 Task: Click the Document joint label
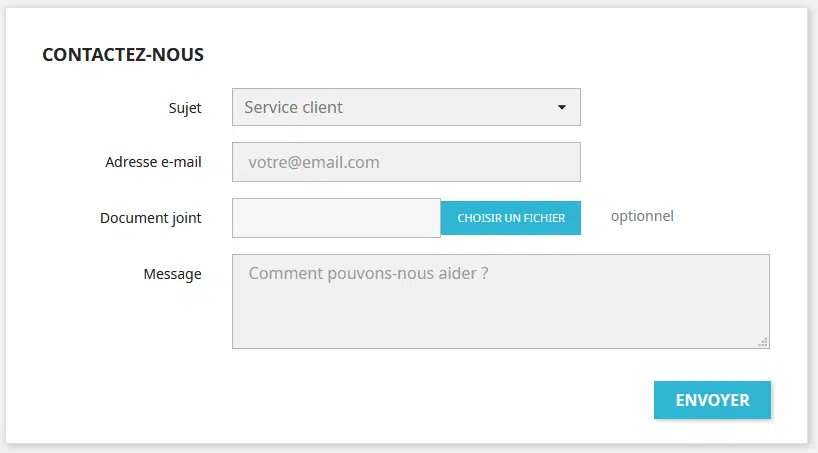click(150, 218)
